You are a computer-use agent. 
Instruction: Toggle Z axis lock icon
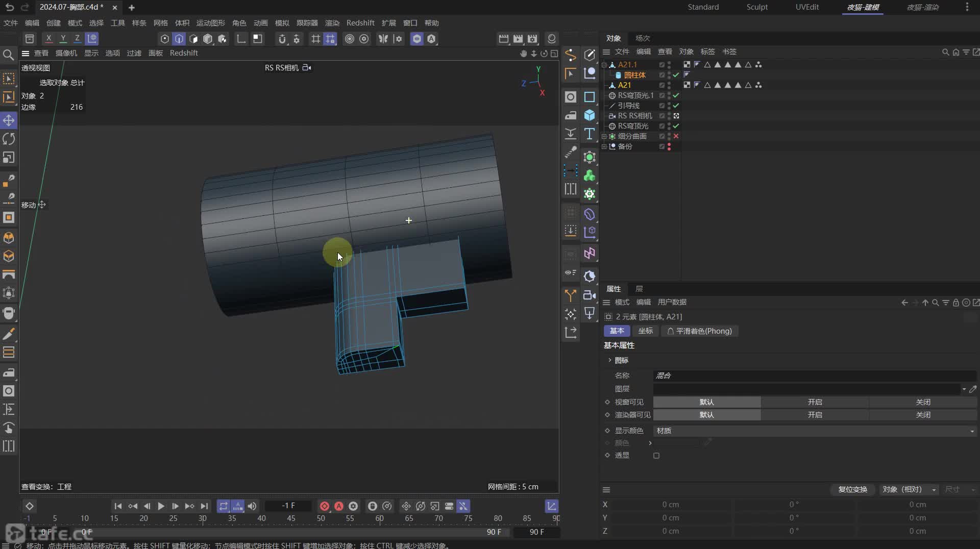[77, 39]
